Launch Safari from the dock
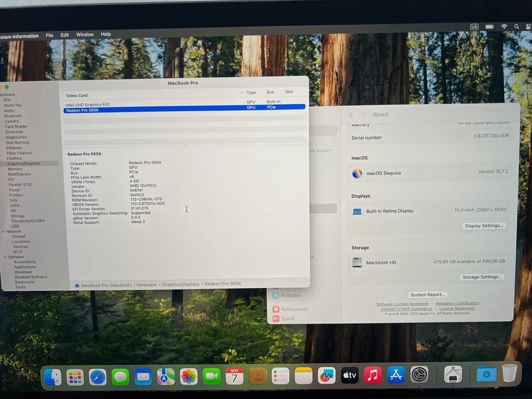532x399 pixels. pos(98,377)
